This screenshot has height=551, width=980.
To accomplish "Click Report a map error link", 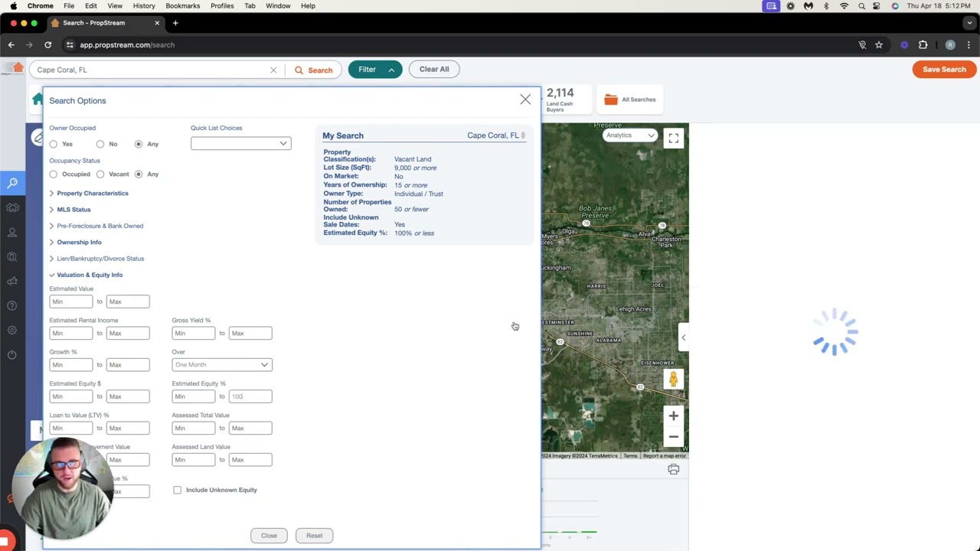I will tap(665, 456).
